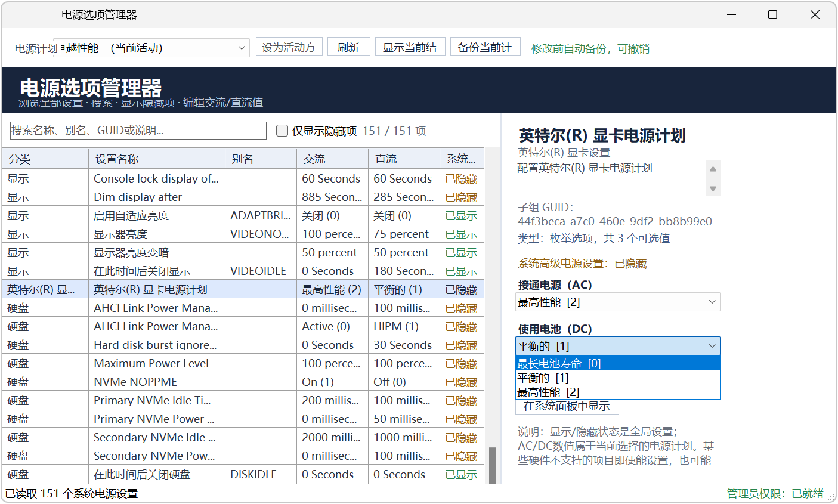Click the settings search input field
This screenshot has height=504, width=838.
pyautogui.click(x=138, y=131)
